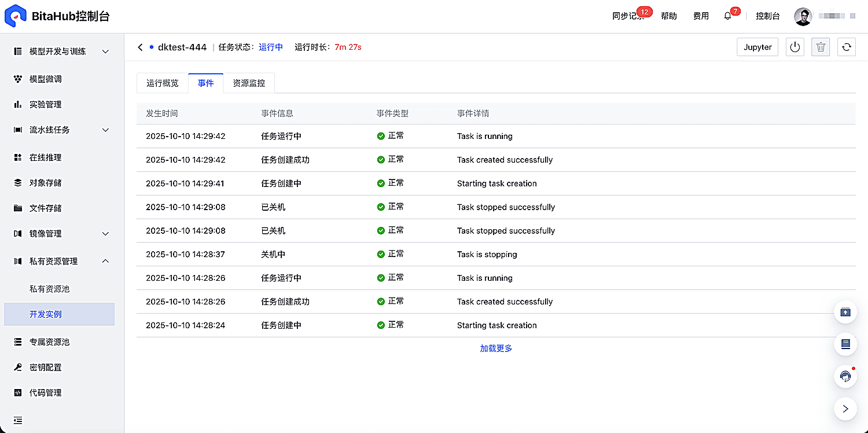Click the power shutdown icon button
868x433 pixels.
click(x=795, y=47)
